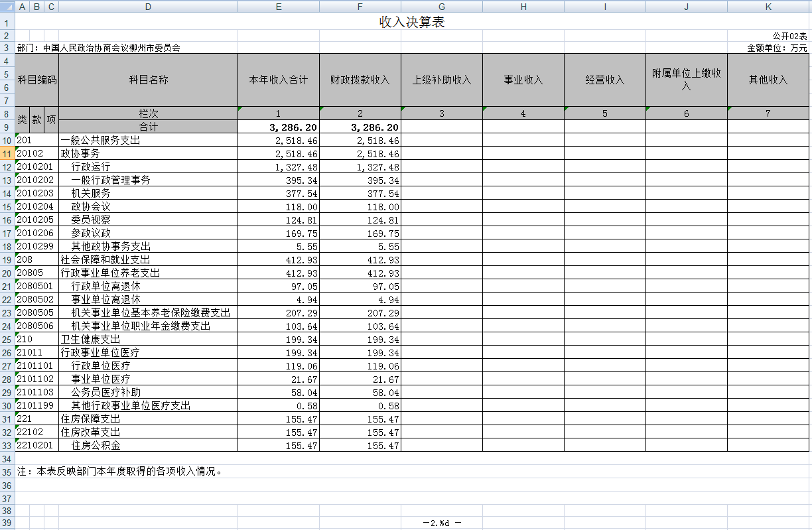Click the 其他收入 column heading
Image resolution: width=812 pixels, height=530 pixels.
click(768, 80)
